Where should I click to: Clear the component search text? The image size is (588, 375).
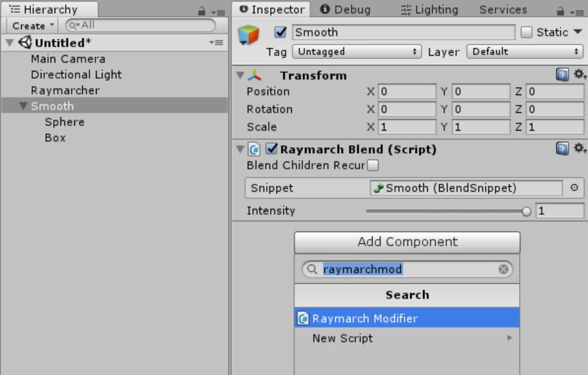(503, 269)
